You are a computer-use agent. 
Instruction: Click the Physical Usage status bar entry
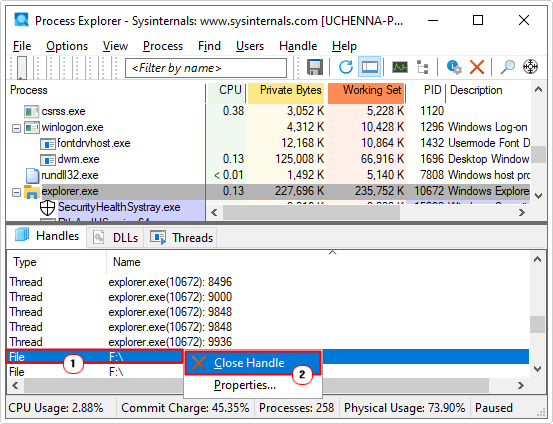point(405,408)
